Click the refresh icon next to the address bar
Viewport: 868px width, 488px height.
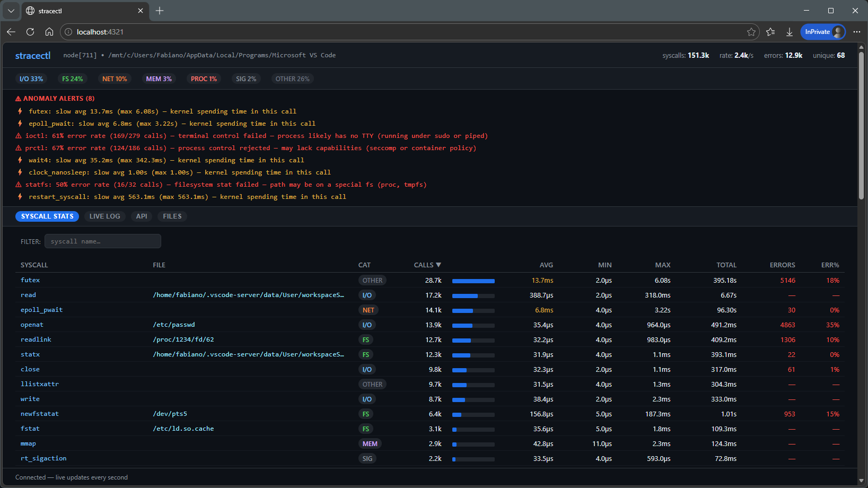pos(30,32)
